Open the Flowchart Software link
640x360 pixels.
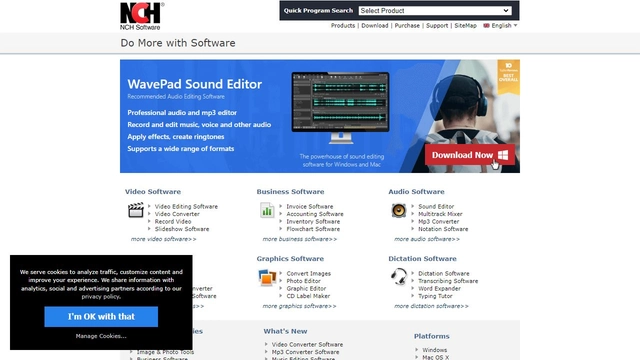(x=313, y=229)
